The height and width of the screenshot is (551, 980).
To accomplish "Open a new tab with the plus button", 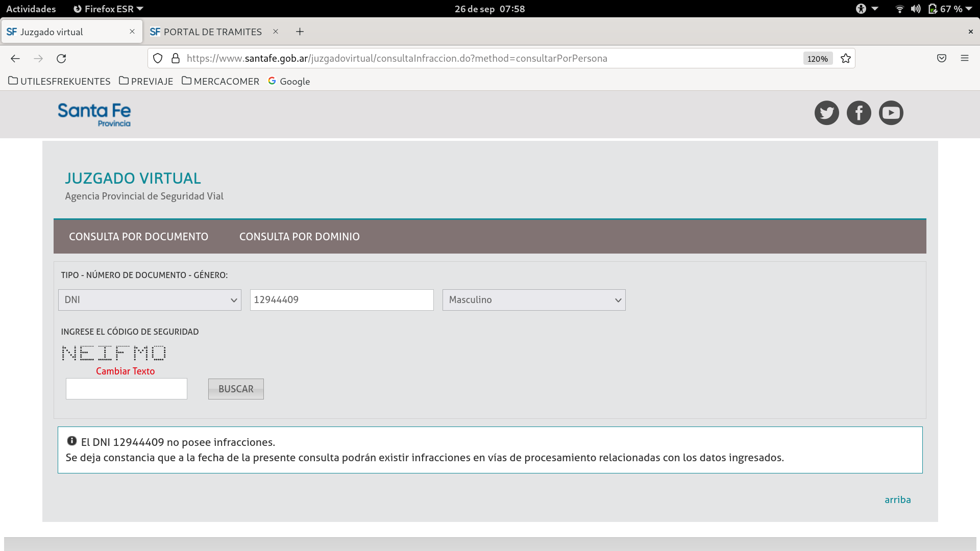I will click(300, 32).
